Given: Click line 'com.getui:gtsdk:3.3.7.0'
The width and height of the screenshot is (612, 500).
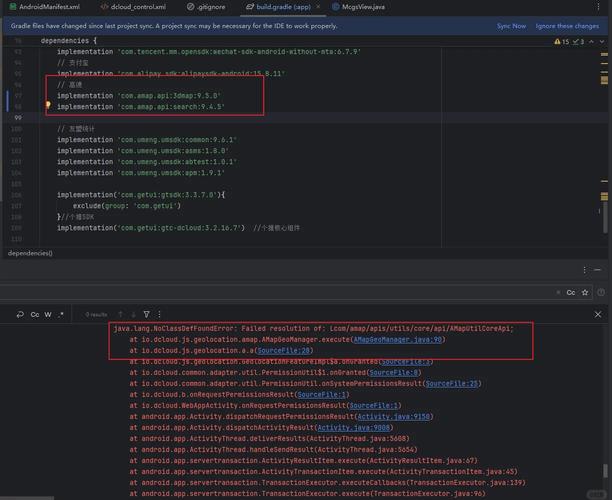Looking at the screenshot, I should [x=141, y=195].
